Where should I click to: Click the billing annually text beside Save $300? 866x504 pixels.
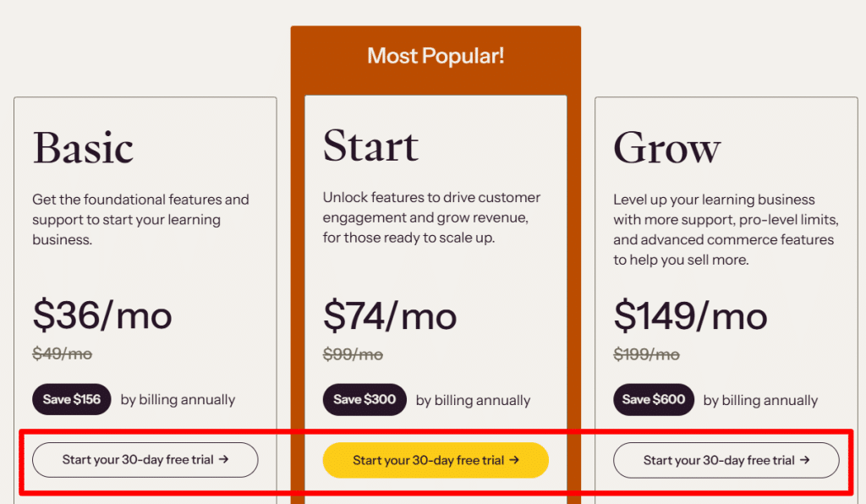(472, 400)
